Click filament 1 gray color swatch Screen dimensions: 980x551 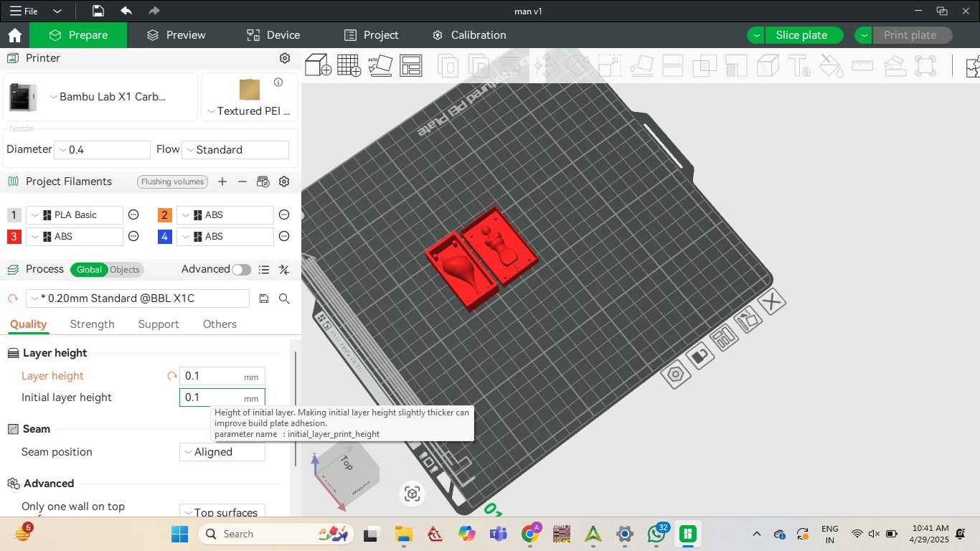tap(14, 215)
